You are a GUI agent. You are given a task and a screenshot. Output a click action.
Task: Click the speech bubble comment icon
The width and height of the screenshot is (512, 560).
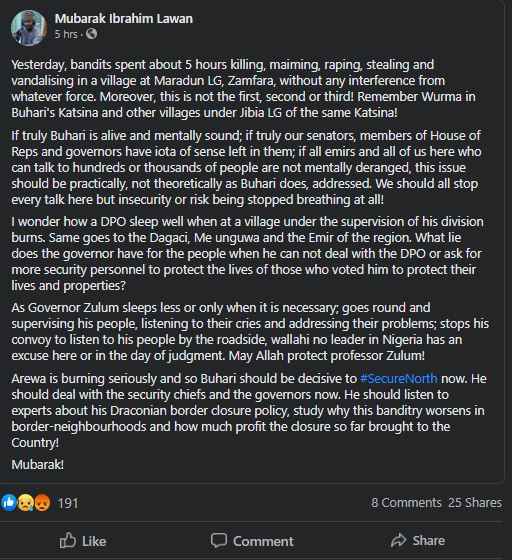[219, 541]
